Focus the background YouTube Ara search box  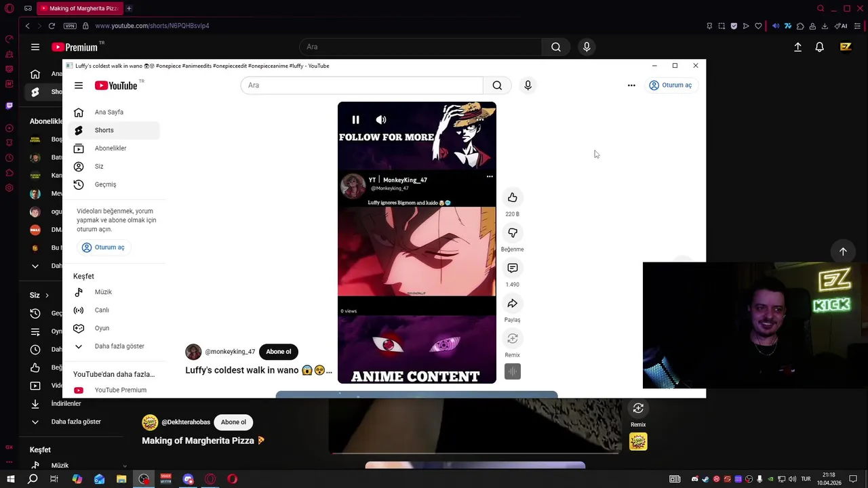(x=420, y=47)
